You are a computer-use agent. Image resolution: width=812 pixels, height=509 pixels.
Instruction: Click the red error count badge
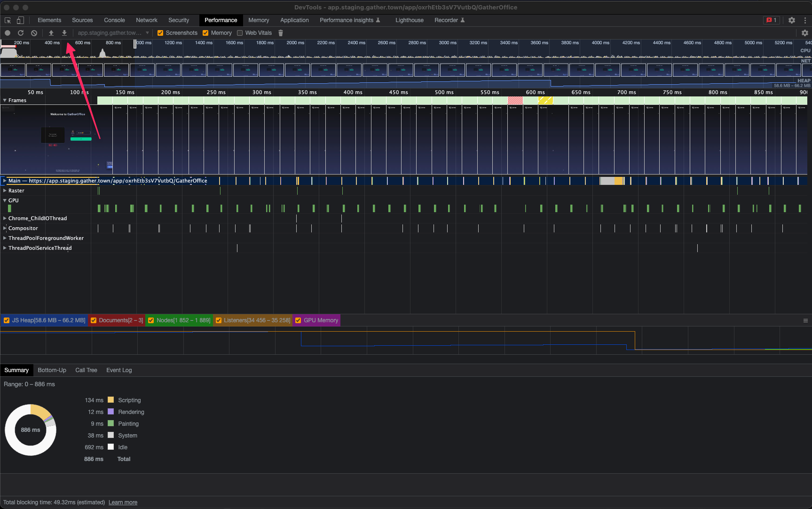click(772, 20)
